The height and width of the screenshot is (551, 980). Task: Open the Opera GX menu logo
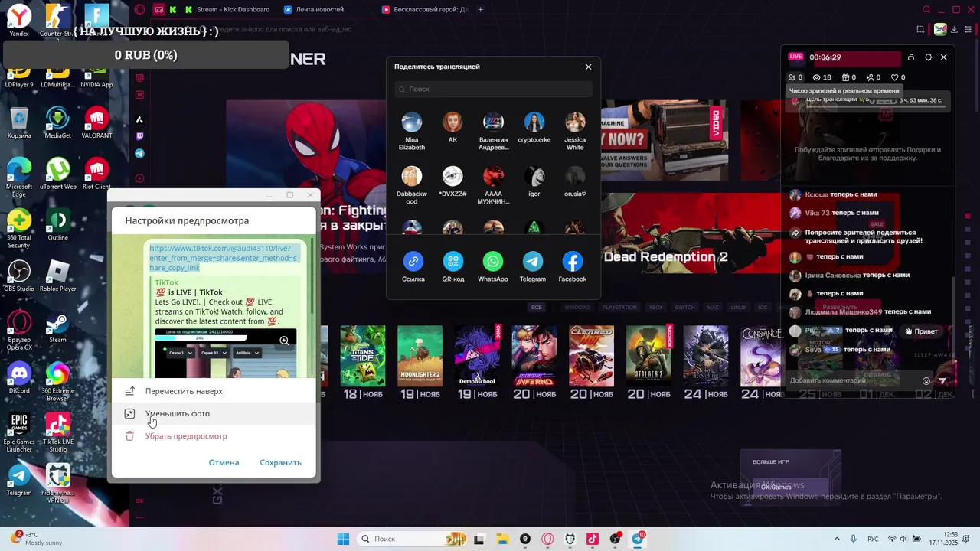click(x=139, y=9)
